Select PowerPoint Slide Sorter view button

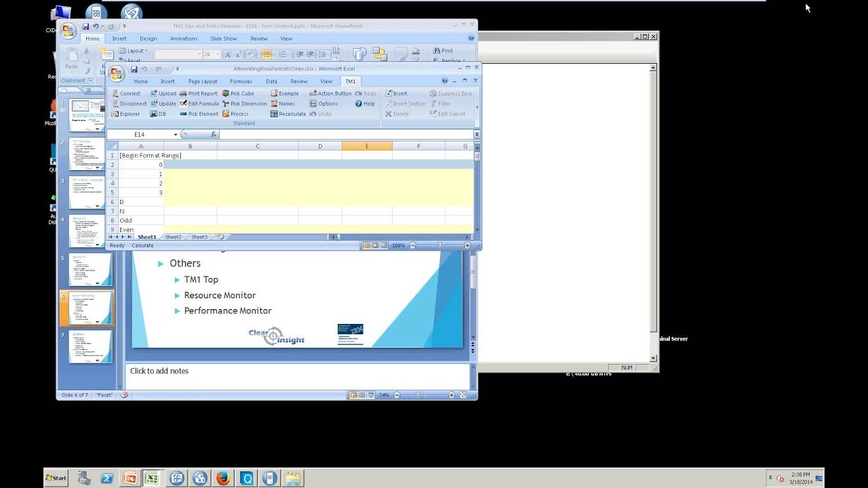tap(362, 395)
